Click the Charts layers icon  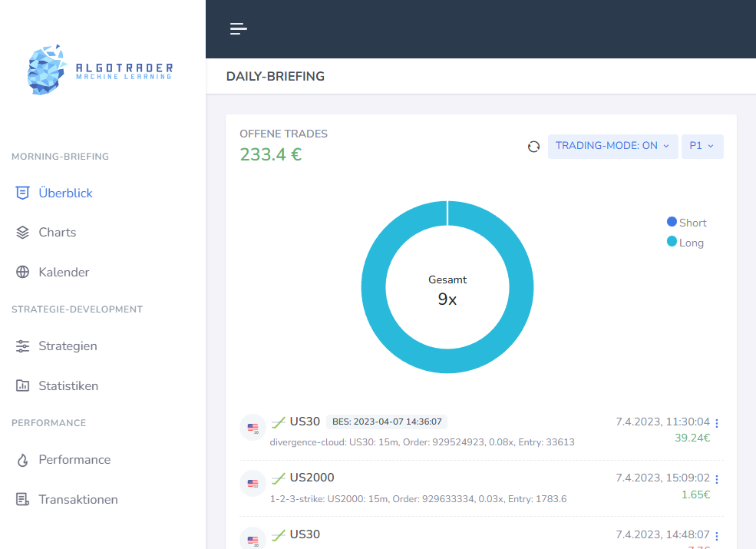23,233
